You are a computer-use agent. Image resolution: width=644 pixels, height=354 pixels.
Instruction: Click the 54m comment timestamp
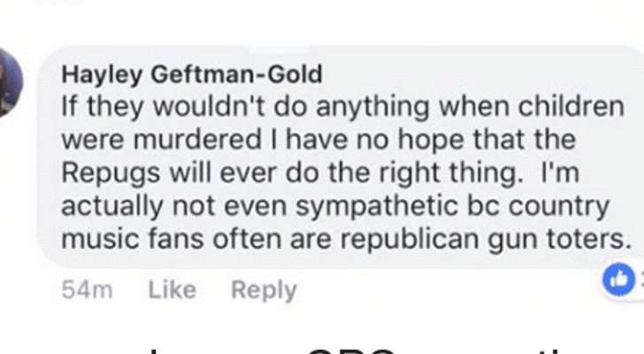tap(88, 289)
